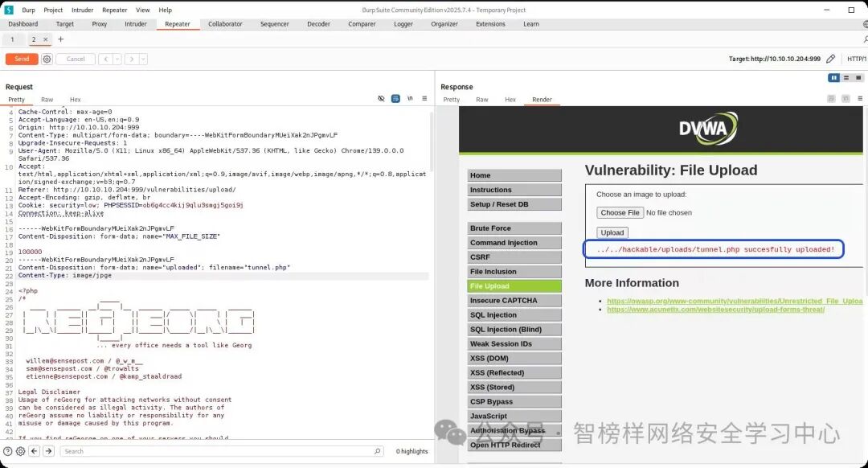
Task: Show Request in Hex view
Action: (76, 100)
